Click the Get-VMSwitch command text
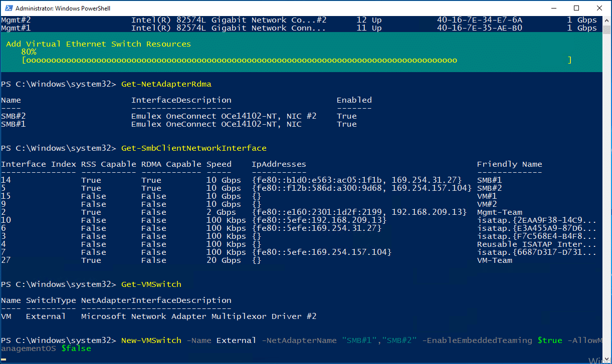 [x=151, y=284]
